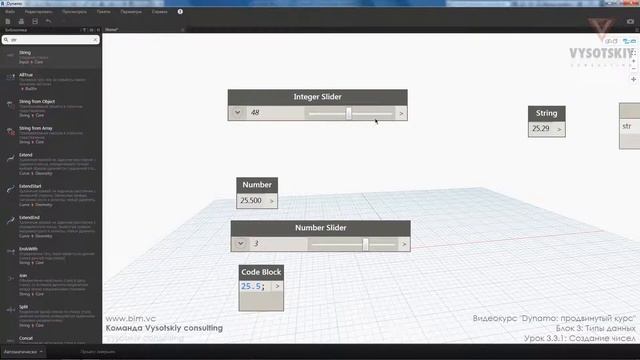Select the String node header on canvas
640x360 pixels.
coord(547,113)
